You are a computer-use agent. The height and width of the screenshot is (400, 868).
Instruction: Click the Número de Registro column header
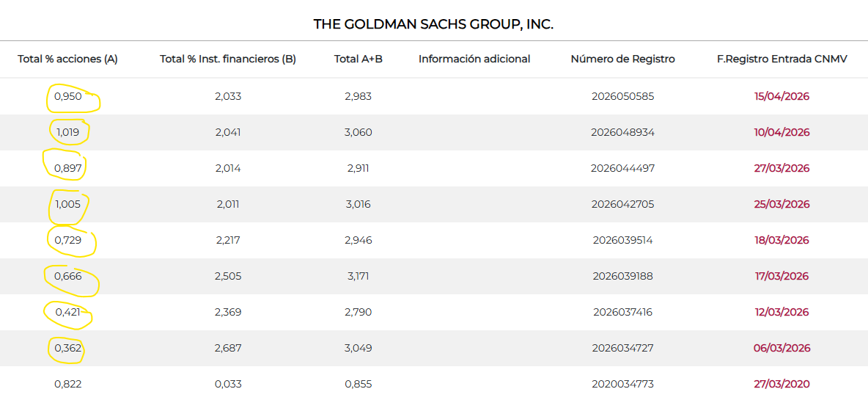623,59
